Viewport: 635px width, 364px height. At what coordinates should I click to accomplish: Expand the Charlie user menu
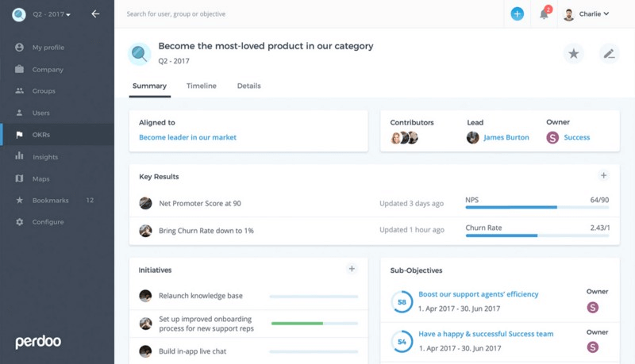(x=587, y=13)
